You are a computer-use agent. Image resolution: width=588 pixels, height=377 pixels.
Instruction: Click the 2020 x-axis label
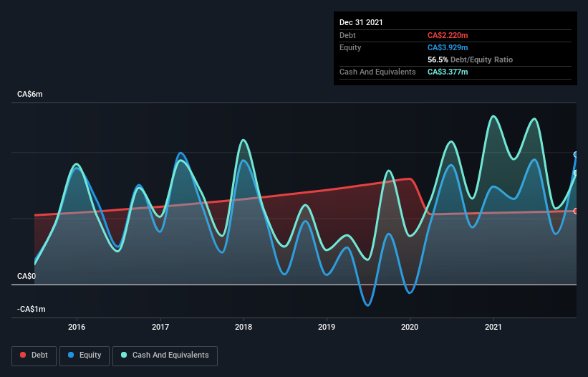pos(410,327)
